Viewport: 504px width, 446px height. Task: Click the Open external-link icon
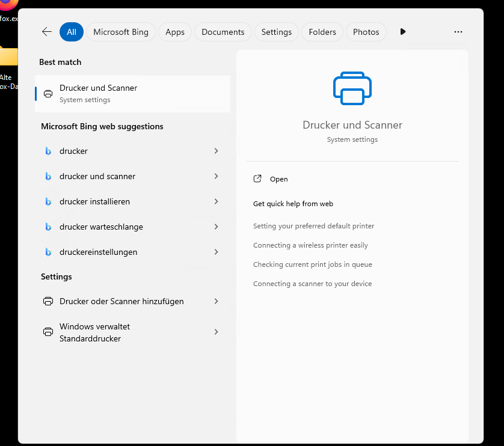257,179
